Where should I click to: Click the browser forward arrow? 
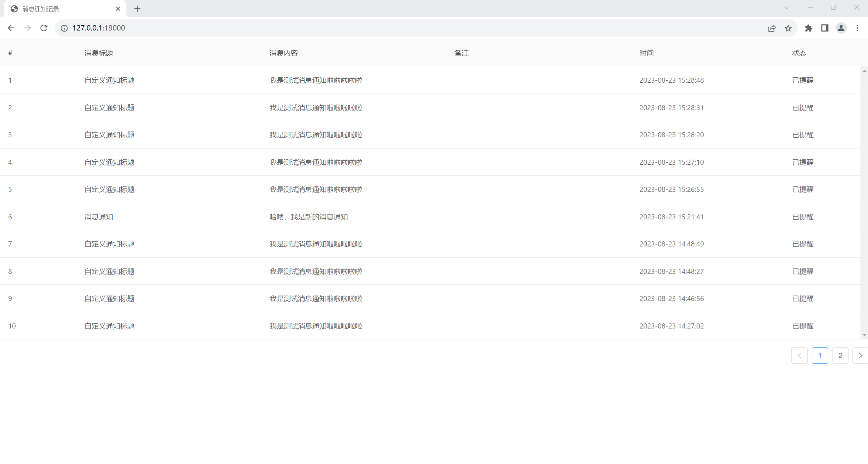[x=27, y=28]
